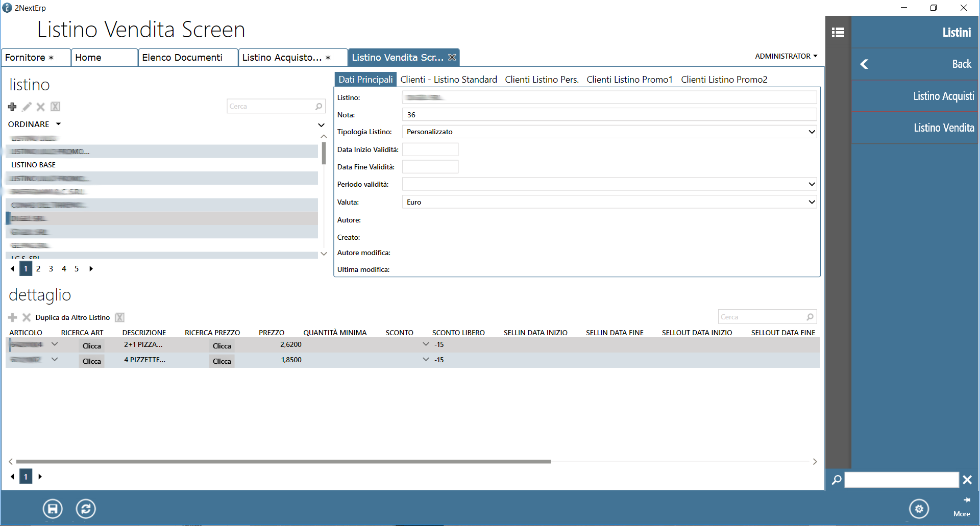Close the Fornitore tab star icon
The image size is (980, 526).
click(51, 58)
